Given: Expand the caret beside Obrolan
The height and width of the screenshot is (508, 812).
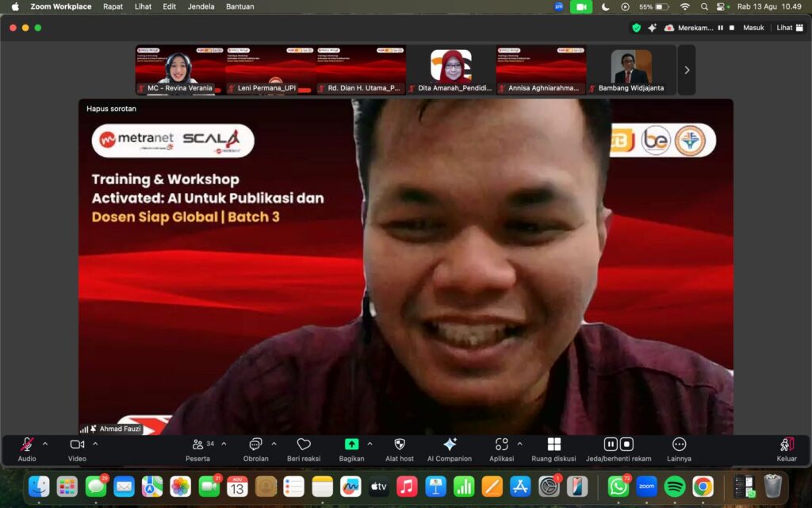Looking at the screenshot, I should pyautogui.click(x=274, y=444).
